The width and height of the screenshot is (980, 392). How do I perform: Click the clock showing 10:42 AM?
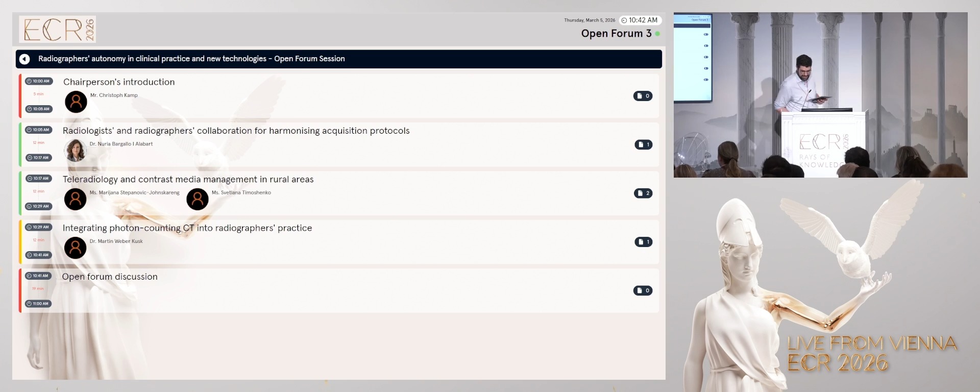[x=640, y=20]
